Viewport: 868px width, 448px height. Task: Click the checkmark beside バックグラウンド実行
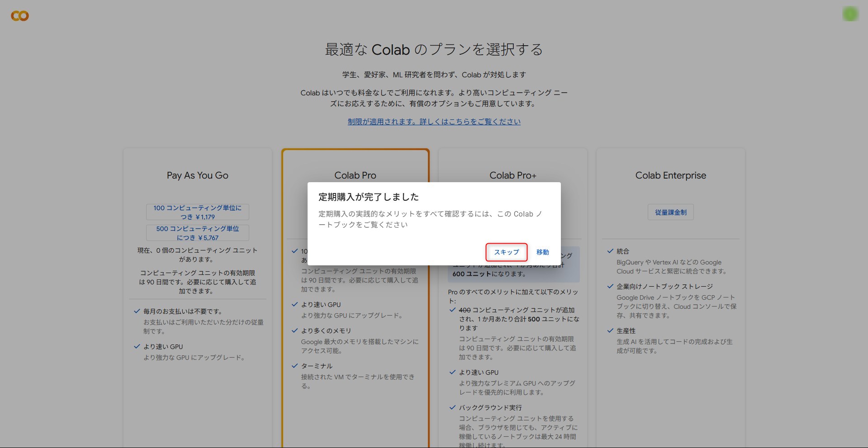coord(452,407)
